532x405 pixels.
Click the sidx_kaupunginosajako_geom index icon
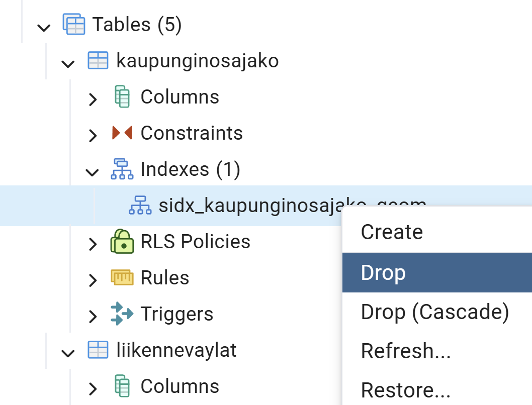click(140, 205)
